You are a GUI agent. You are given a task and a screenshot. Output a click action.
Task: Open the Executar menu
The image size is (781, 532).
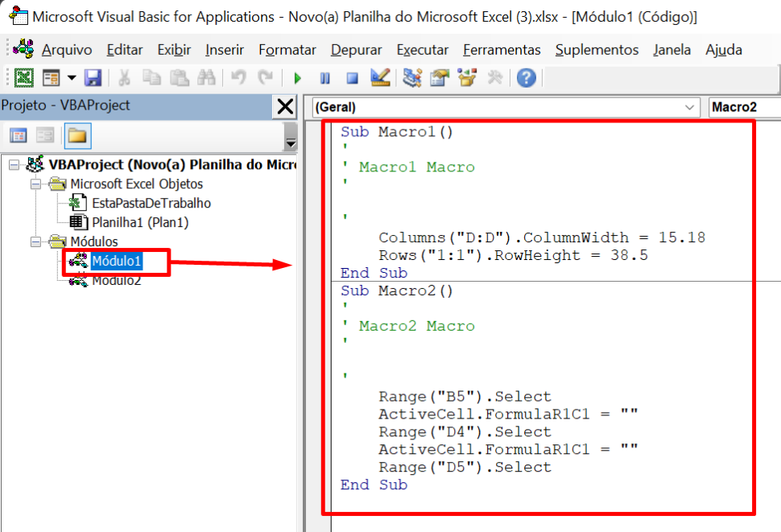pyautogui.click(x=422, y=49)
